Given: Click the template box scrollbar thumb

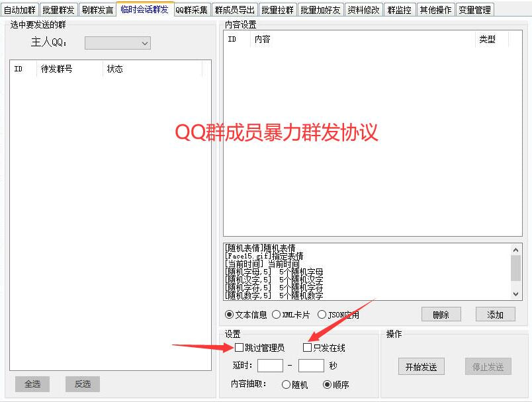Looking at the screenshot, I should tap(515, 268).
